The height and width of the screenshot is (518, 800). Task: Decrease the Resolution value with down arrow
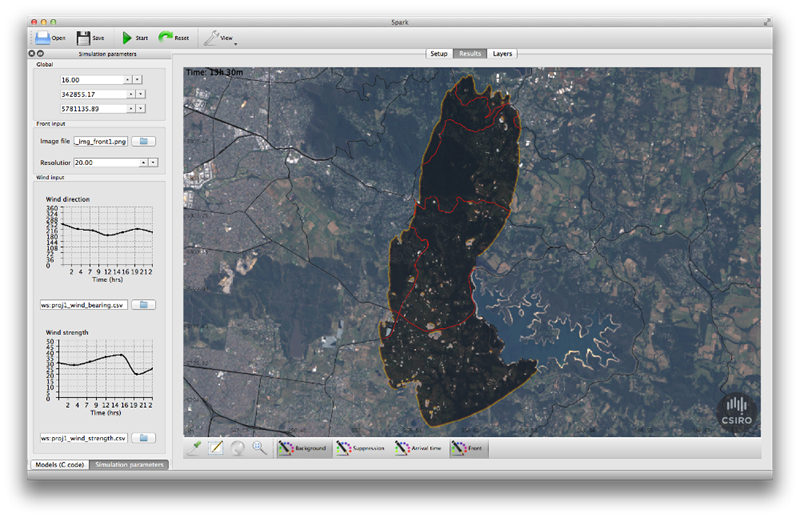[x=153, y=162]
